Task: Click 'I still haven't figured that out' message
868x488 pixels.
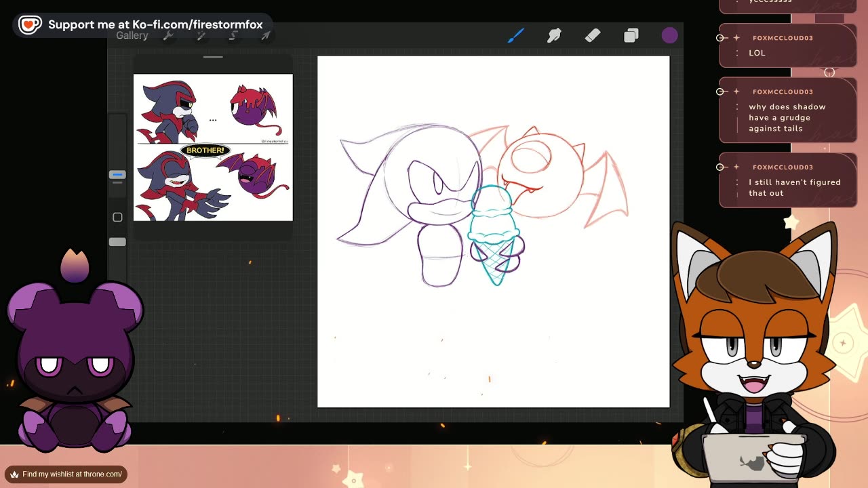Action: point(794,188)
